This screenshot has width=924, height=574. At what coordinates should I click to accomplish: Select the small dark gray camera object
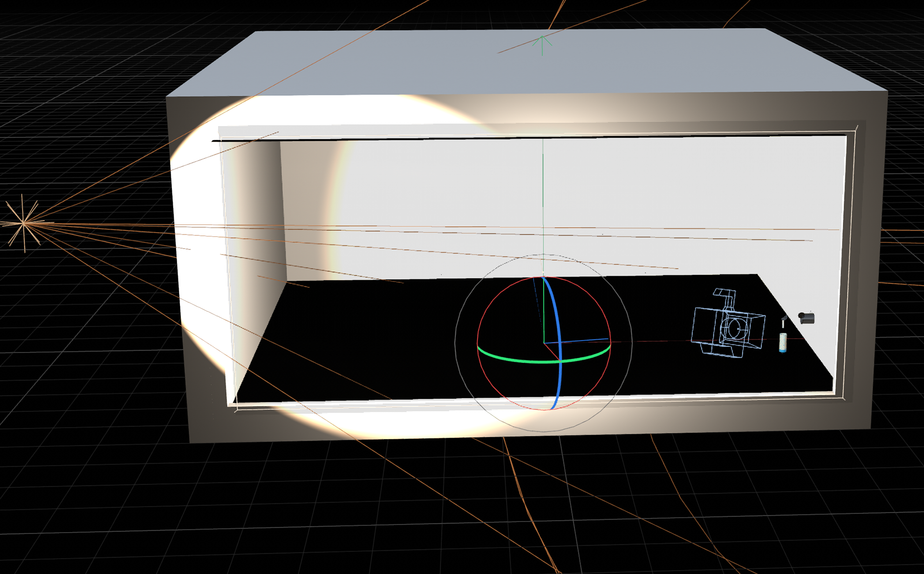(x=807, y=318)
